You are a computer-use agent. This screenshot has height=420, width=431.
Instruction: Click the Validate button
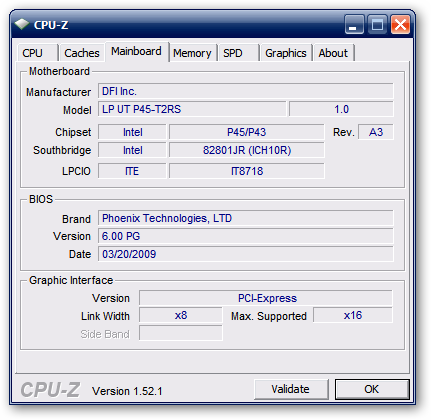[x=291, y=389]
